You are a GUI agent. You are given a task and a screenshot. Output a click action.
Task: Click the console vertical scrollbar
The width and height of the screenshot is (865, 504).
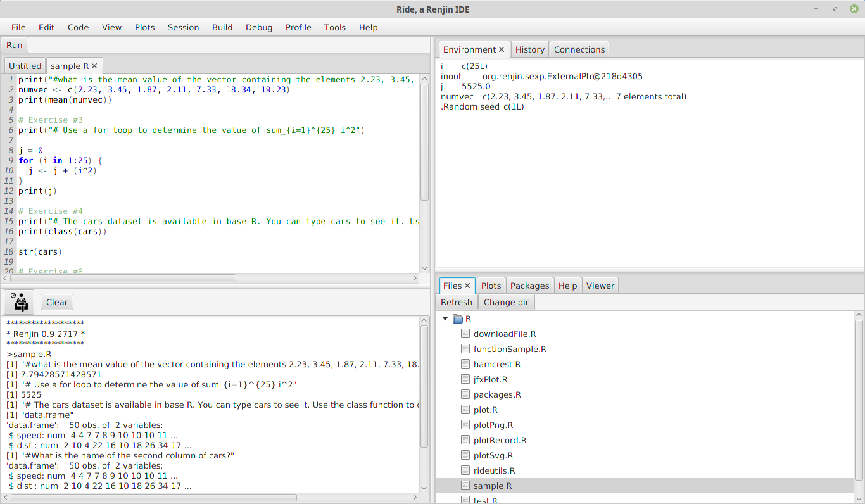pos(424,386)
